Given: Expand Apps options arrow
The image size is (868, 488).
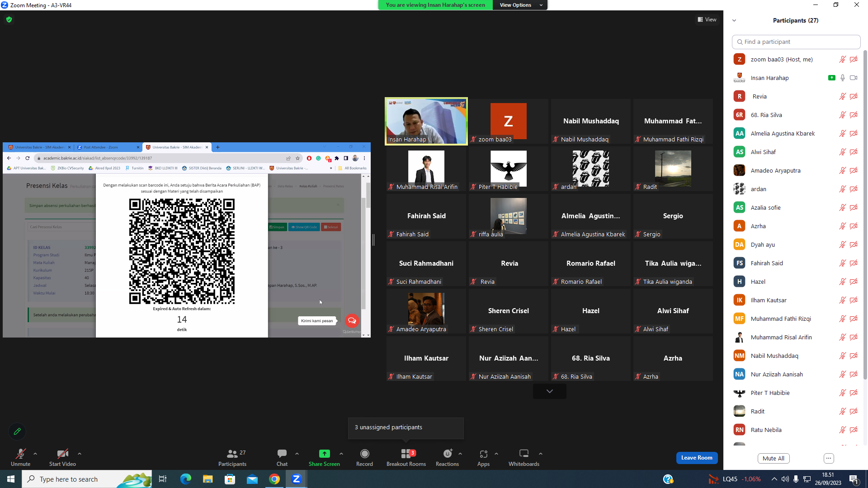Looking at the screenshot, I should click(496, 454).
